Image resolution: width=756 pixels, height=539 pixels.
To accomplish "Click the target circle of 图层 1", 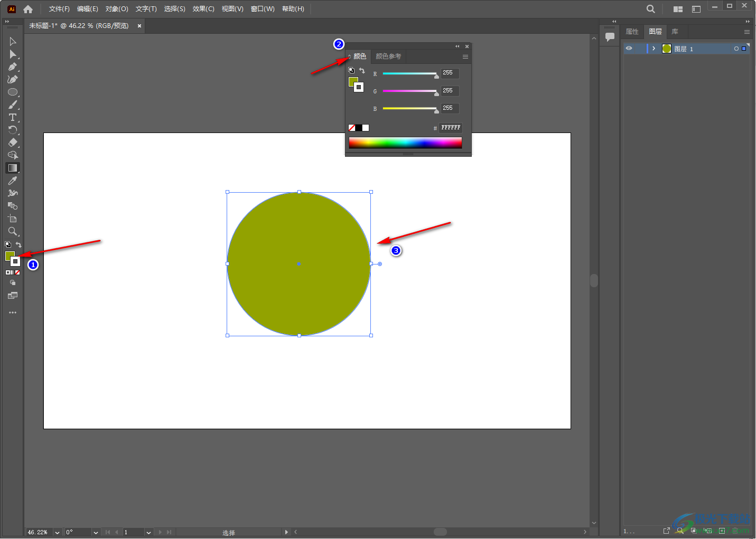I will (736, 49).
